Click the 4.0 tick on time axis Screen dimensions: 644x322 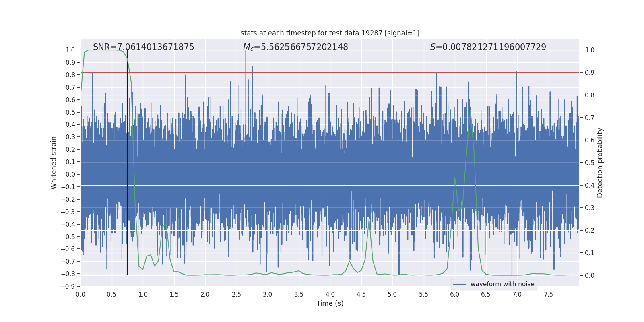[x=330, y=295]
